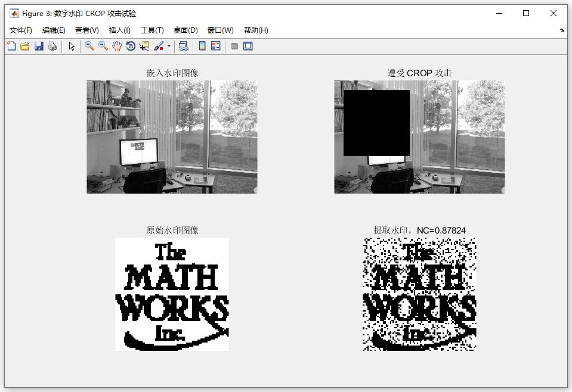Select the Pan hand tool
Image resolution: width=572 pixels, height=392 pixels.
[x=117, y=46]
